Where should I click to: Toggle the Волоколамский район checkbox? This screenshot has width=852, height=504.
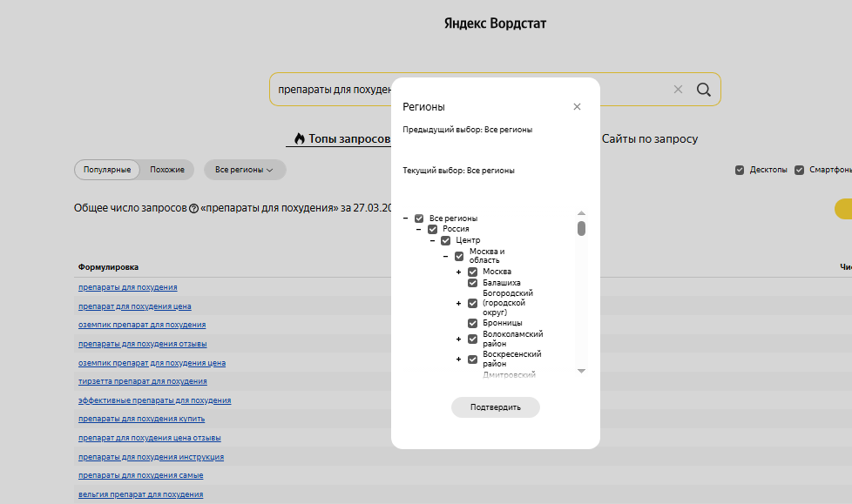[x=473, y=339]
